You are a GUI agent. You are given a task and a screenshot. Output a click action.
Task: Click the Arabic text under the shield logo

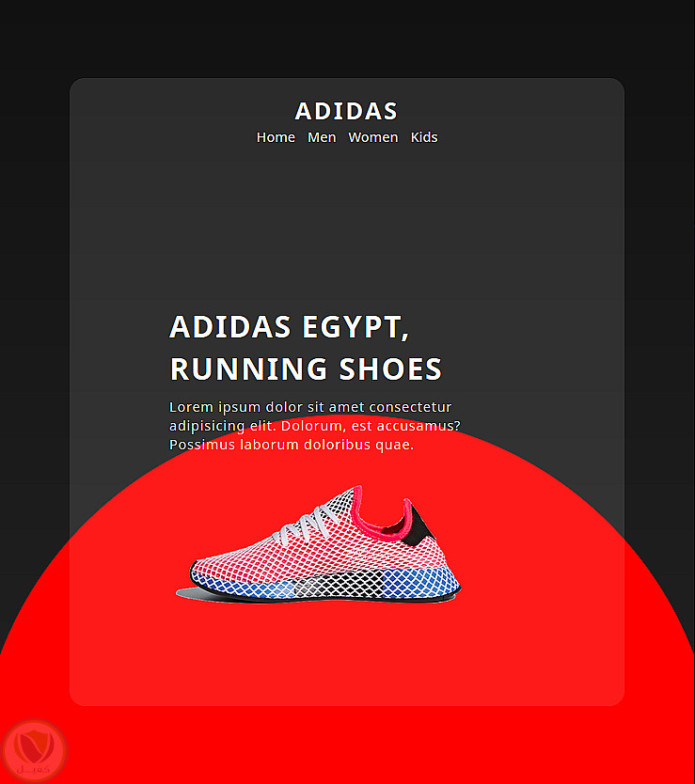pos(34,770)
